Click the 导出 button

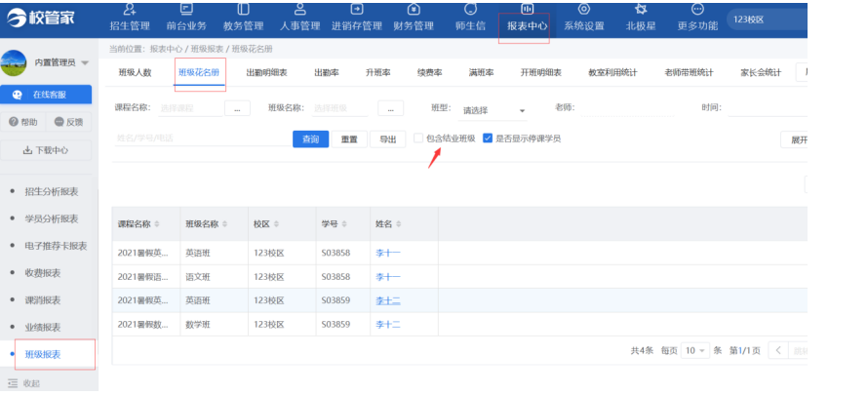[388, 139]
